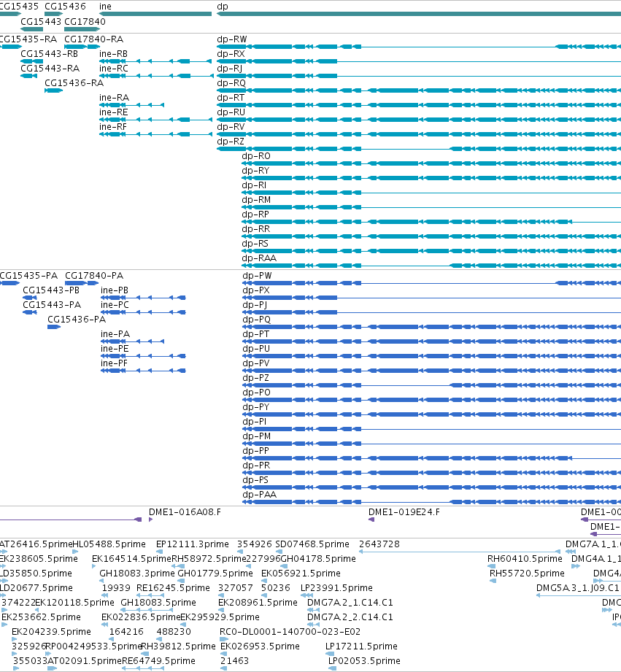Select the DME1-016A08.F feature label
Viewport: 621px width, 672px height.
(x=185, y=511)
